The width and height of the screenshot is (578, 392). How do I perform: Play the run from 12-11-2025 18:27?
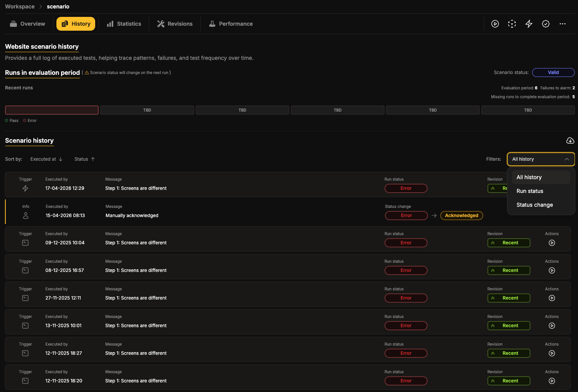tap(552, 353)
